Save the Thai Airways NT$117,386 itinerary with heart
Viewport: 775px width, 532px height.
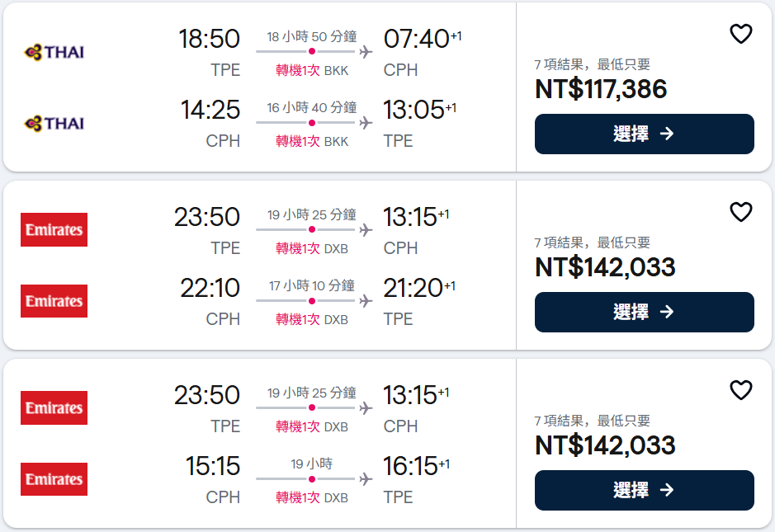click(x=741, y=34)
